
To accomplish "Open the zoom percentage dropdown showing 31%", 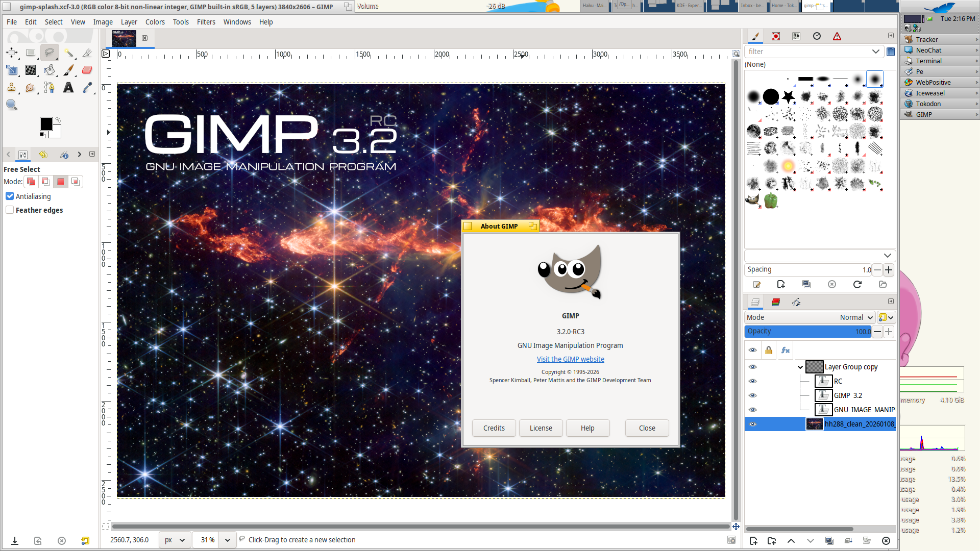I will [228, 539].
